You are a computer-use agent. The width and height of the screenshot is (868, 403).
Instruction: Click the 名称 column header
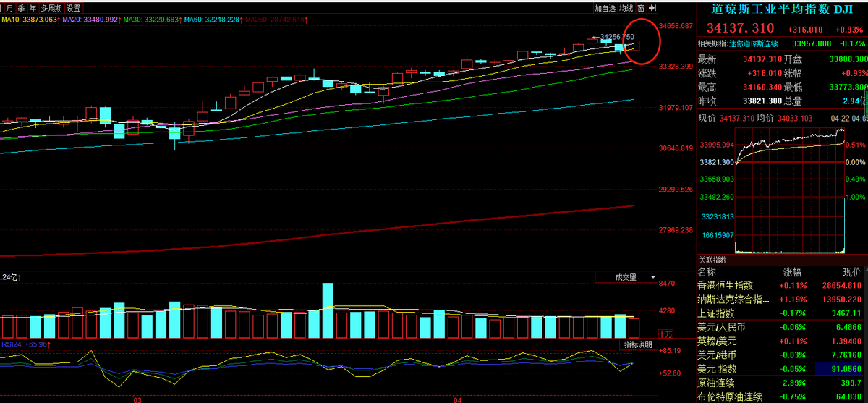(706, 272)
